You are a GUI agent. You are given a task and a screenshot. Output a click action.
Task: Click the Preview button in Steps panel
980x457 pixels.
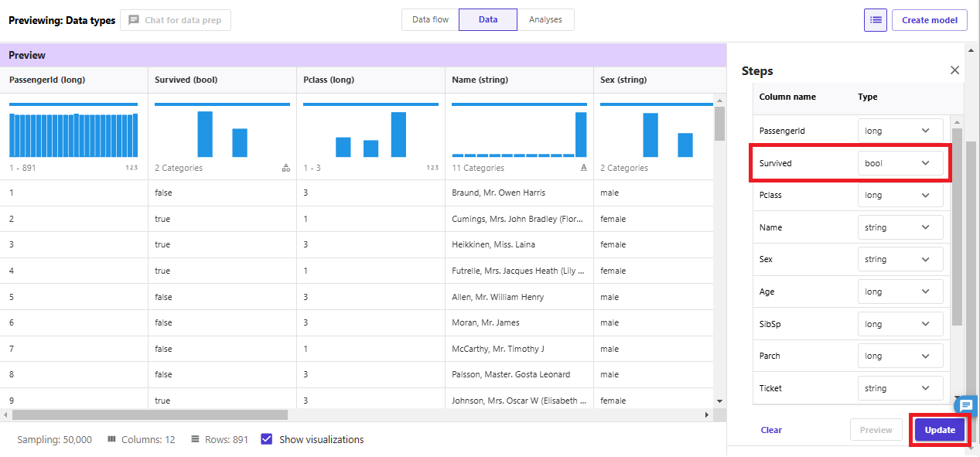[876, 430]
